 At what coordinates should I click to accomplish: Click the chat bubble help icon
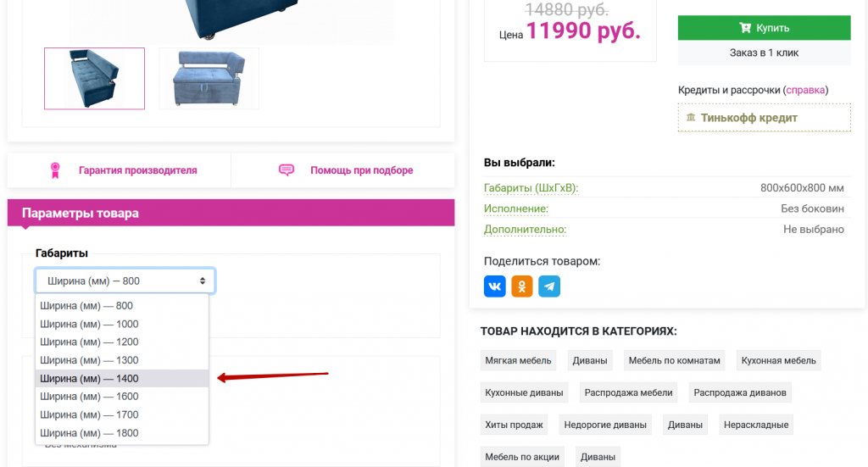287,170
